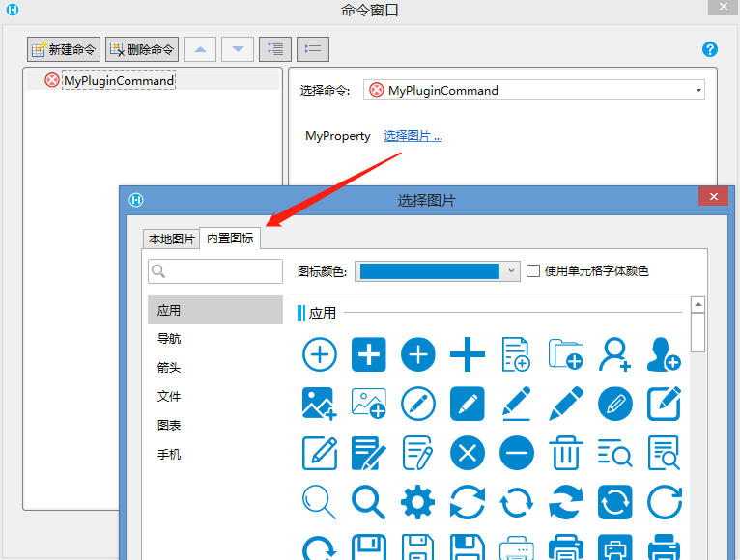The height and width of the screenshot is (560, 740).
Task: Choose the trash can icon
Action: click(566, 454)
